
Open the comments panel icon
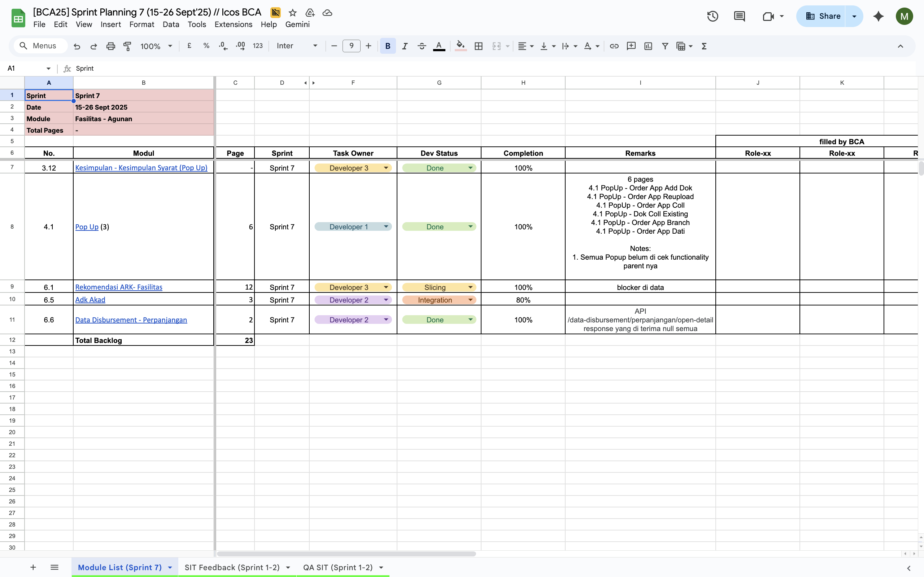tap(739, 17)
